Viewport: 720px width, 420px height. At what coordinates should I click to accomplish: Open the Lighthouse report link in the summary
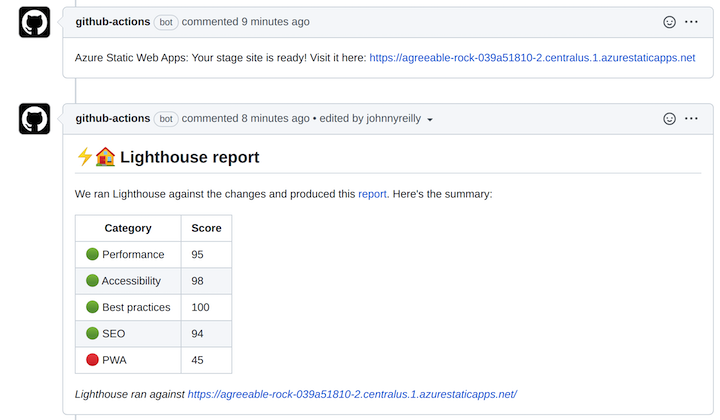pyautogui.click(x=372, y=194)
